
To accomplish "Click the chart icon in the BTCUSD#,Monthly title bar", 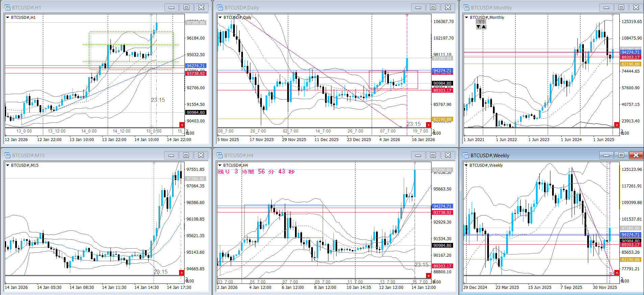I will coord(466,7).
